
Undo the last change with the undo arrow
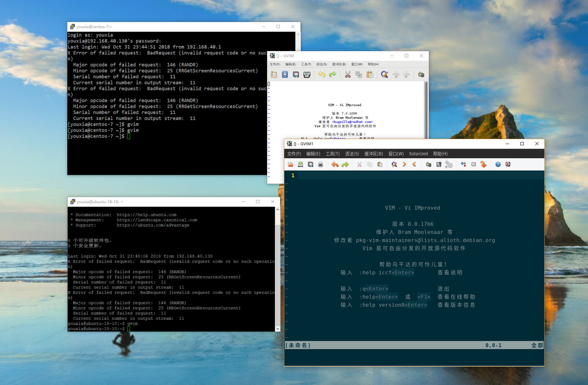335,164
